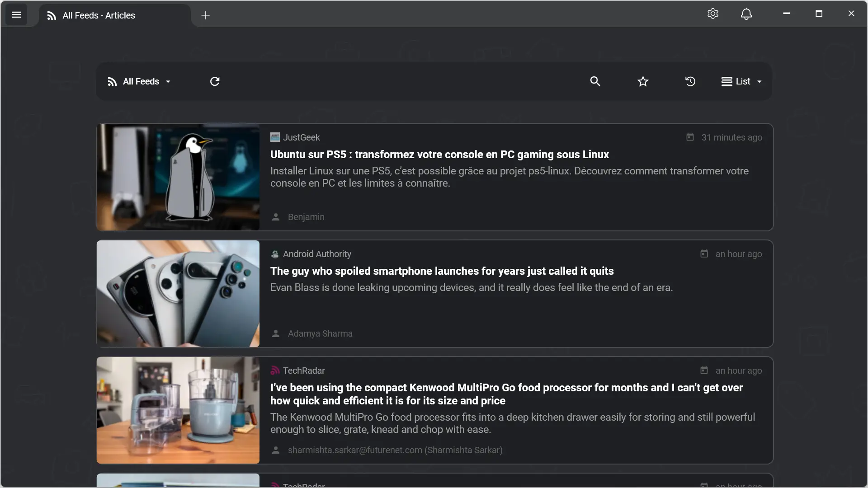Click the author Adamya Sharma
This screenshot has width=868, height=488.
point(320,333)
